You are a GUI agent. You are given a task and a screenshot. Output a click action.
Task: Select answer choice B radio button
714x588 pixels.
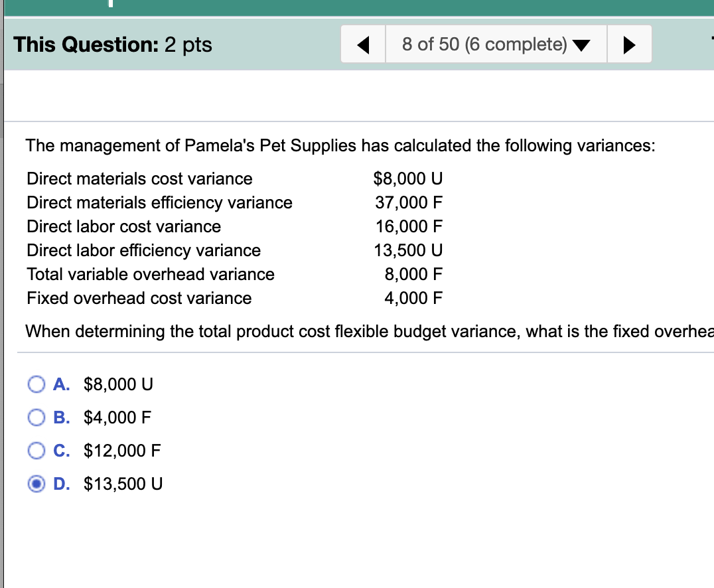[36, 417]
